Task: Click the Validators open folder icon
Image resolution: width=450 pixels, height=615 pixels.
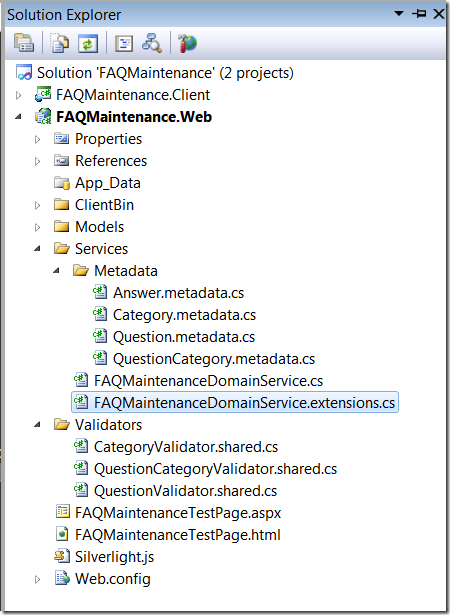Action: click(x=62, y=424)
